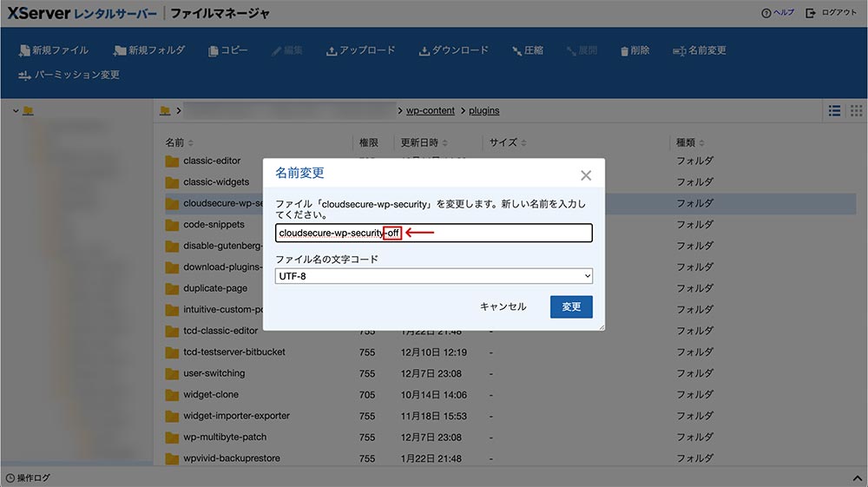Expand the 操作ログ panel arrow
This screenshot has height=487, width=868.
[x=859, y=478]
